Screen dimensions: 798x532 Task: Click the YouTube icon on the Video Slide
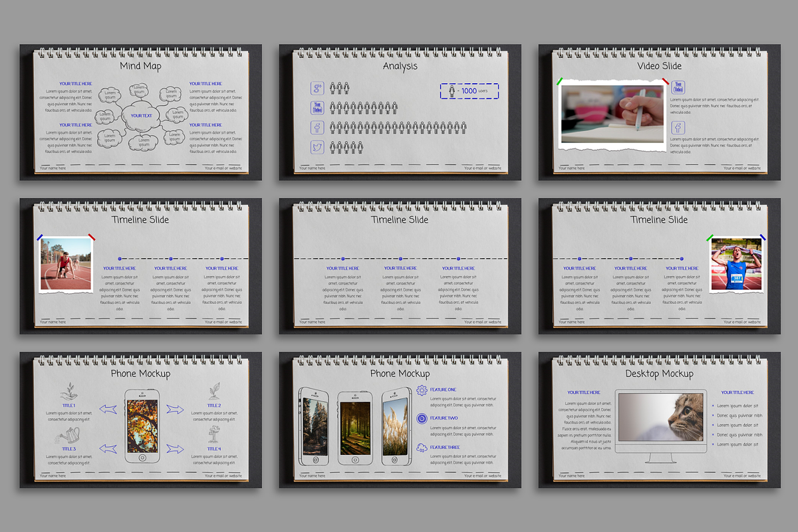pos(679,88)
